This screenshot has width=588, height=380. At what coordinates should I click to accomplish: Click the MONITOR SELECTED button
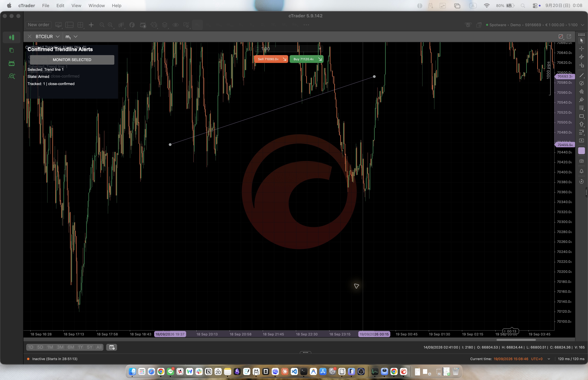[72, 60]
